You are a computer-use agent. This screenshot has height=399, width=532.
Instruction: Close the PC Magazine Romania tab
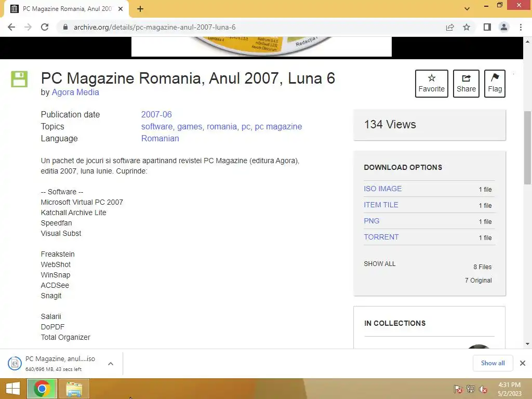point(121,9)
